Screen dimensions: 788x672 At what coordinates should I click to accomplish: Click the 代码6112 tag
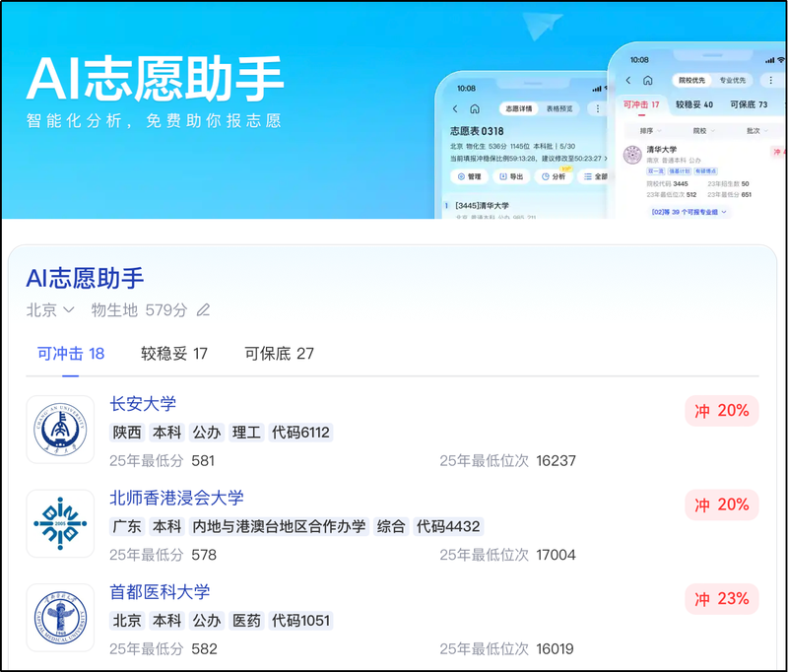pos(300,433)
